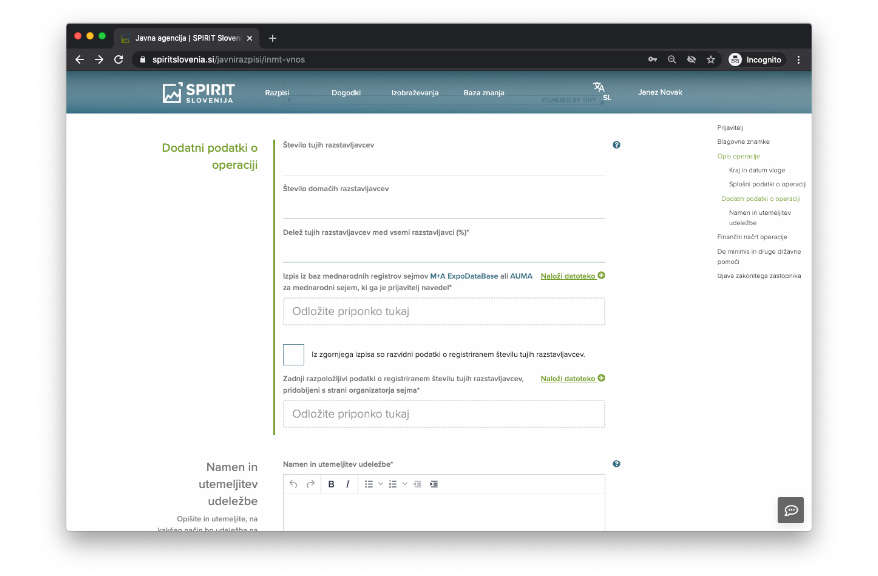This screenshot has width=878, height=576.
Task: Expand the numbered list style dropdown
Action: pyautogui.click(x=404, y=484)
